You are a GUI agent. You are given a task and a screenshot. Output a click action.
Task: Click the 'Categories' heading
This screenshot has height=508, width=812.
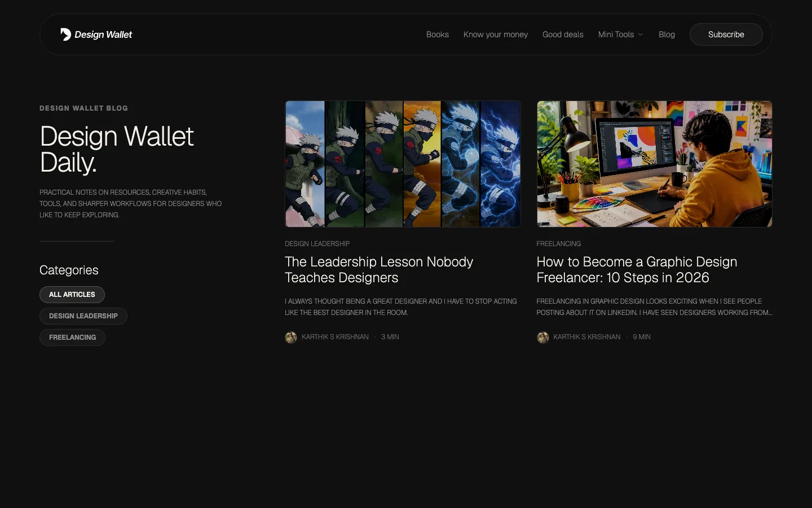tap(69, 270)
